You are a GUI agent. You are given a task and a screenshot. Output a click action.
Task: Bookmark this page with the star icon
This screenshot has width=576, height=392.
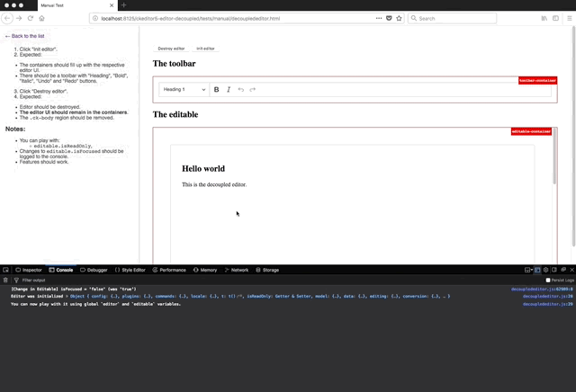[399, 18]
